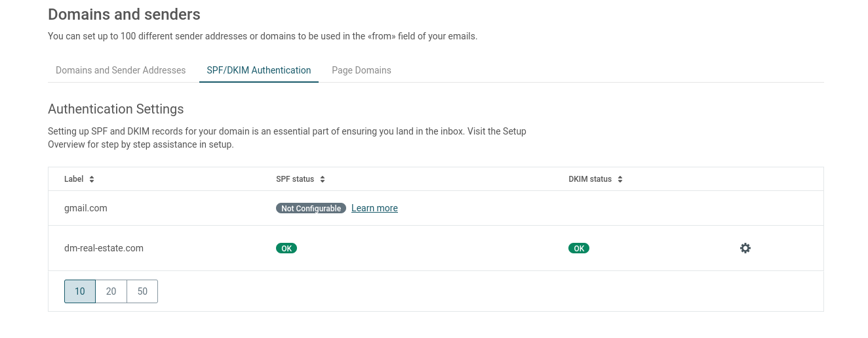The image size is (868, 338).
Task: Click the sort arrows beside DKIM status
Action: point(620,179)
